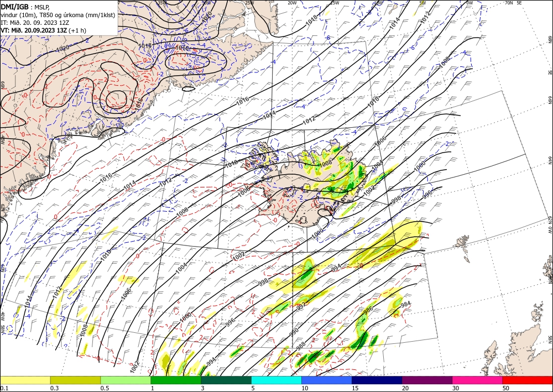553x392 pixels.
Task: Click the "vindur (10m), T850 og úrkoma" line
Action: point(58,14)
